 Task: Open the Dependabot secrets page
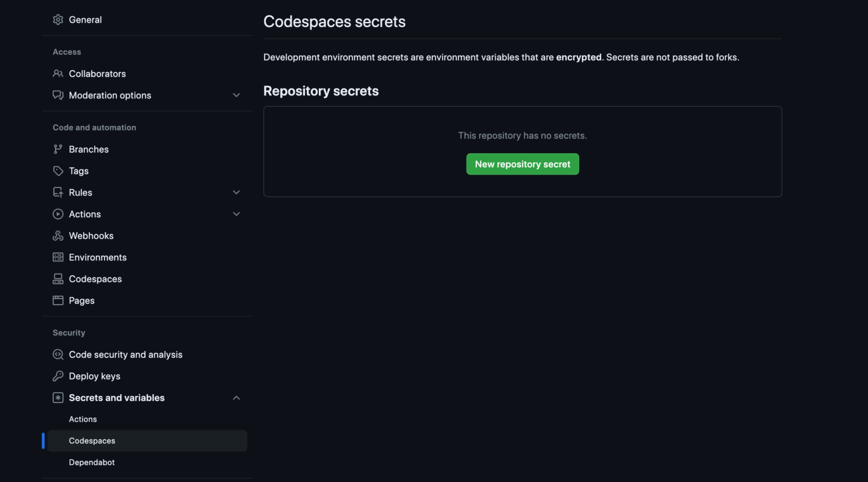[92, 462]
